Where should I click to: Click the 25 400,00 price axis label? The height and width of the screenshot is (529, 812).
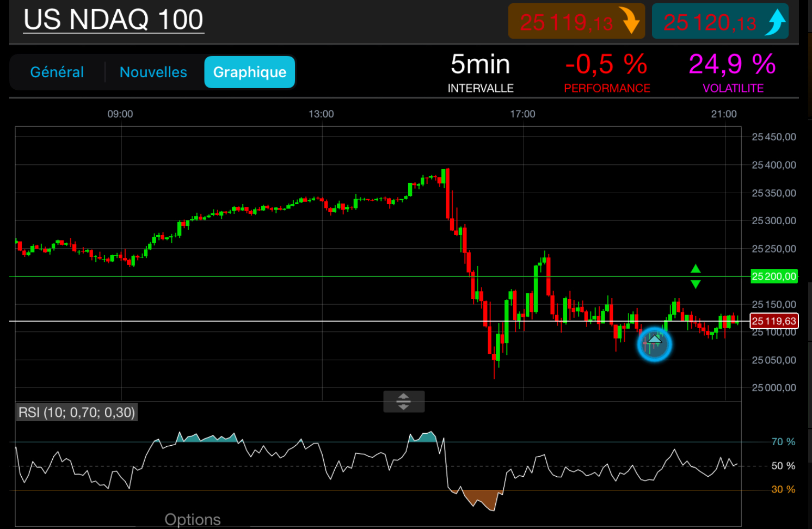coord(774,165)
